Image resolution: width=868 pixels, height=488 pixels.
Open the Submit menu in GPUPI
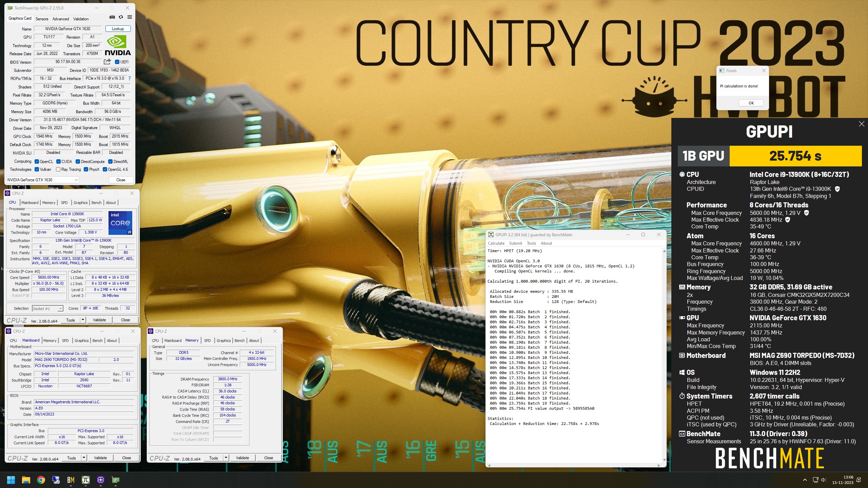515,243
